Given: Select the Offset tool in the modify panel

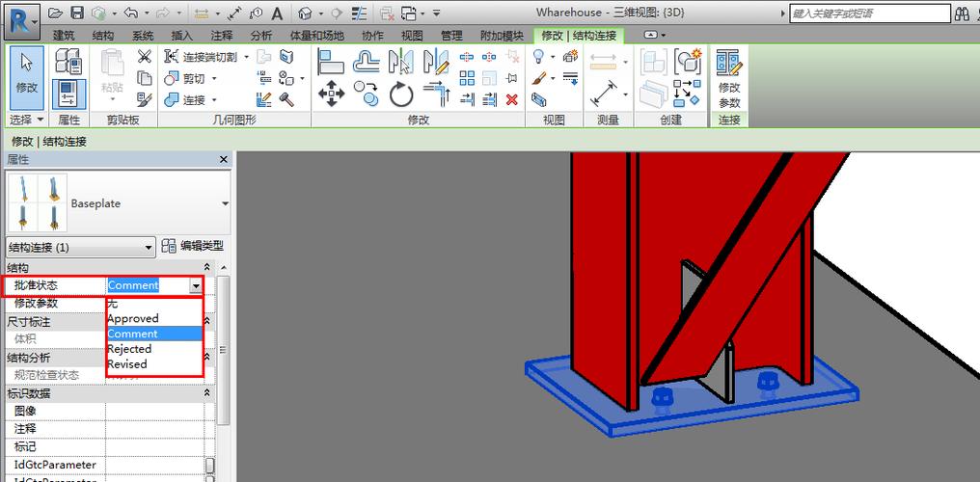Looking at the screenshot, I should pos(367,61).
